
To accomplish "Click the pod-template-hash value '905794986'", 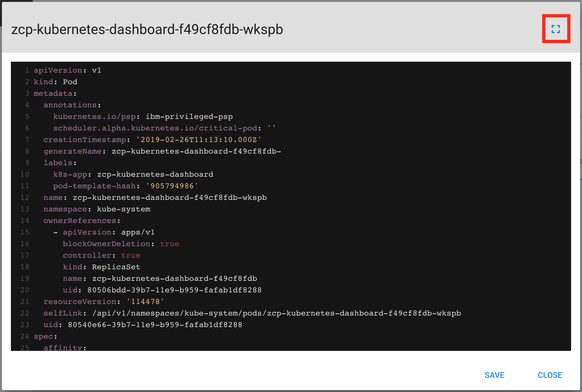I will pos(172,186).
